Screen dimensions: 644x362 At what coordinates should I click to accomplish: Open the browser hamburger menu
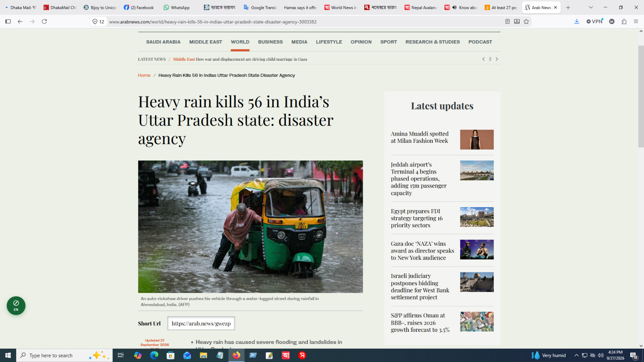(x=636, y=22)
